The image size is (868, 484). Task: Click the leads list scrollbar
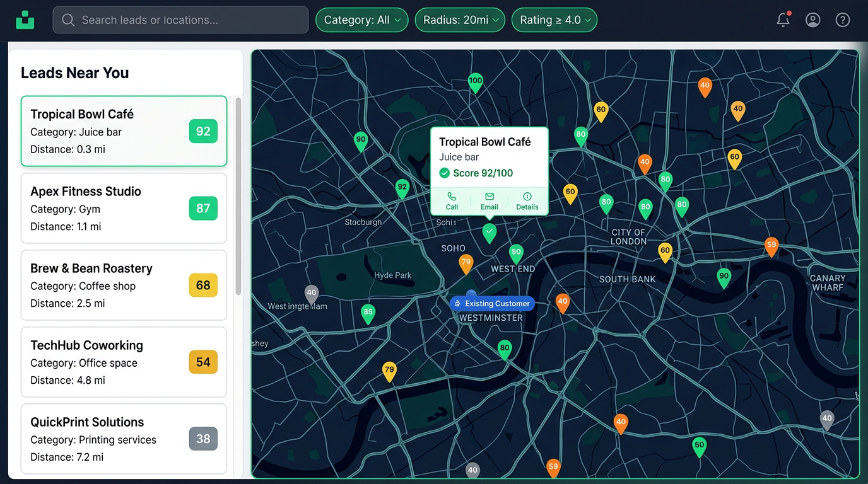(238, 196)
